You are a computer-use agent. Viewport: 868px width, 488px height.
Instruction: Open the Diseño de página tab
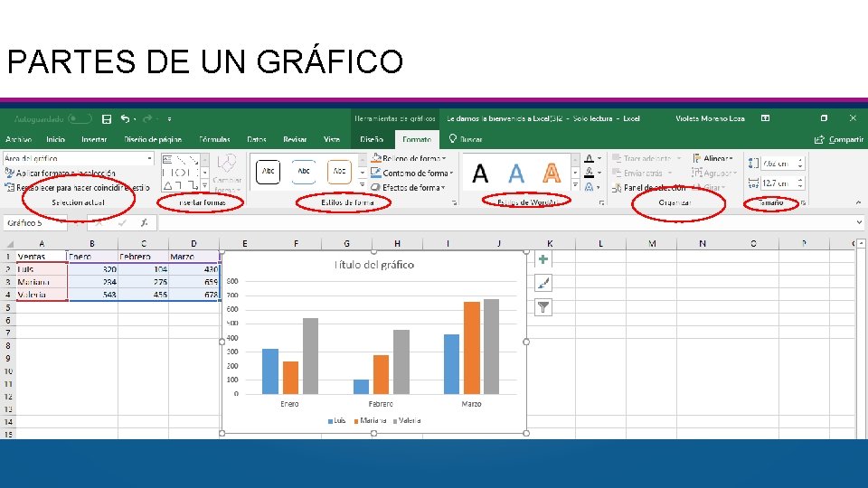click(x=153, y=139)
